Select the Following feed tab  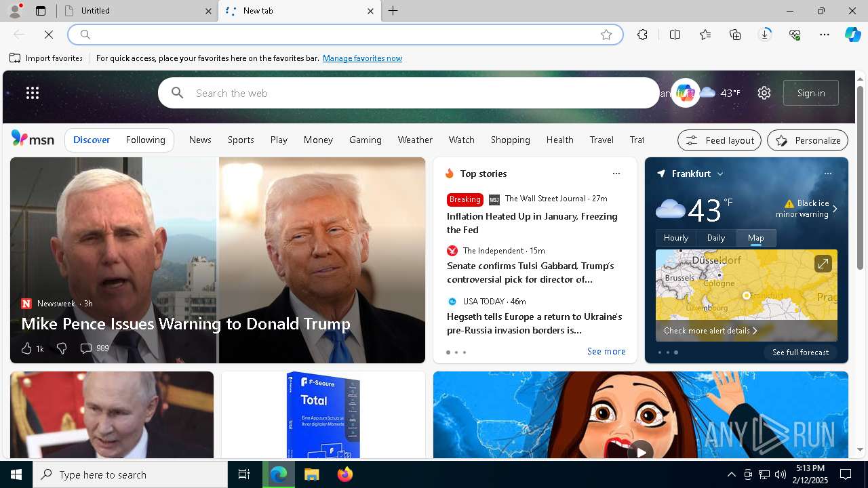(x=145, y=140)
